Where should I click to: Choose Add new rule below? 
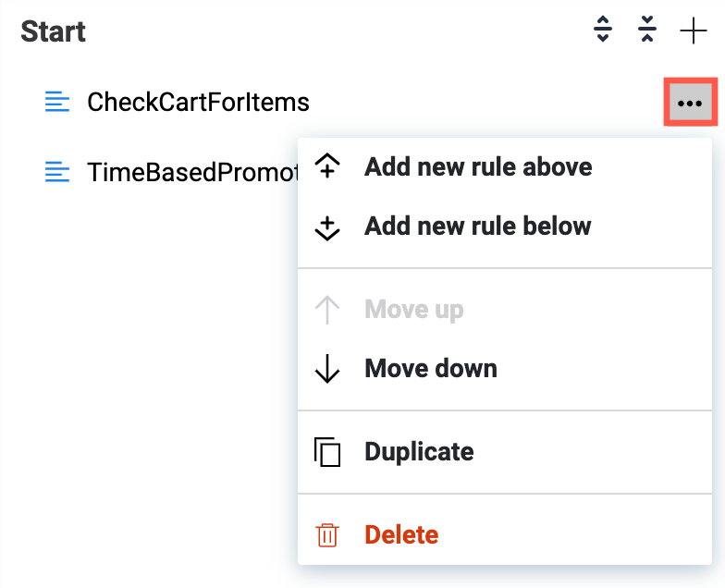[477, 227]
